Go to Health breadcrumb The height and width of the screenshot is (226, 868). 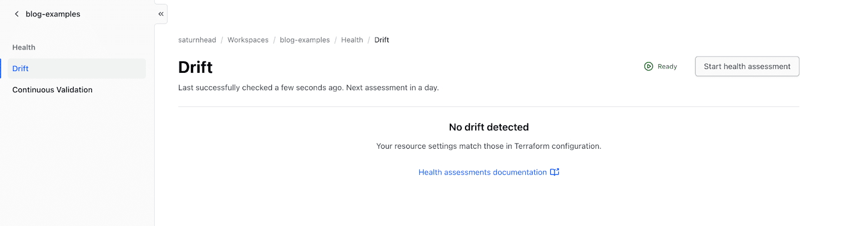click(352, 40)
